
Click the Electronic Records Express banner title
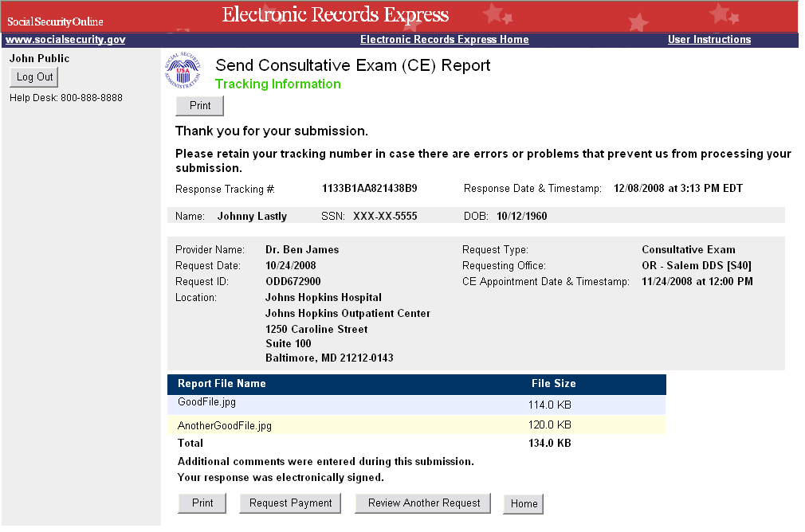pos(335,15)
